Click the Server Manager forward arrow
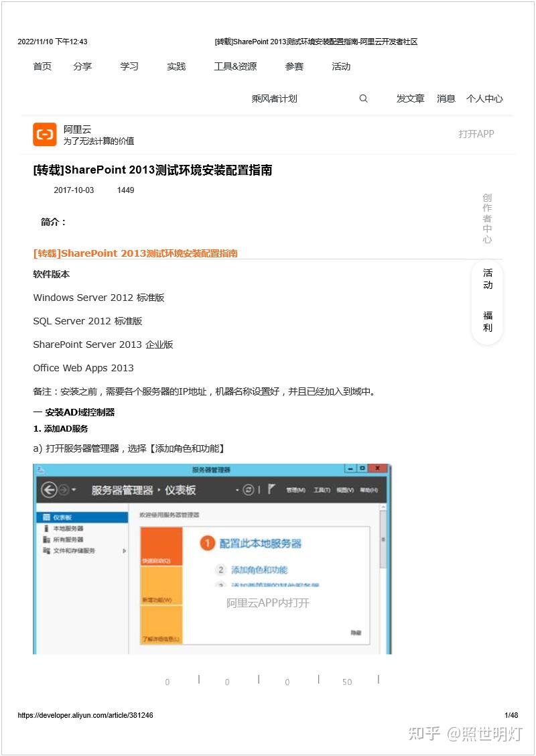536x756 pixels. tap(64, 490)
